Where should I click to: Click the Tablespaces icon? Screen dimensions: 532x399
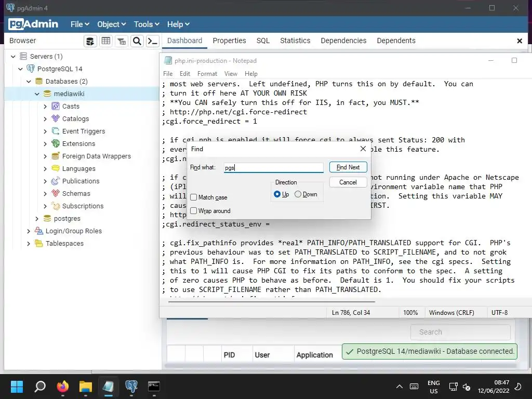pyautogui.click(x=38, y=243)
